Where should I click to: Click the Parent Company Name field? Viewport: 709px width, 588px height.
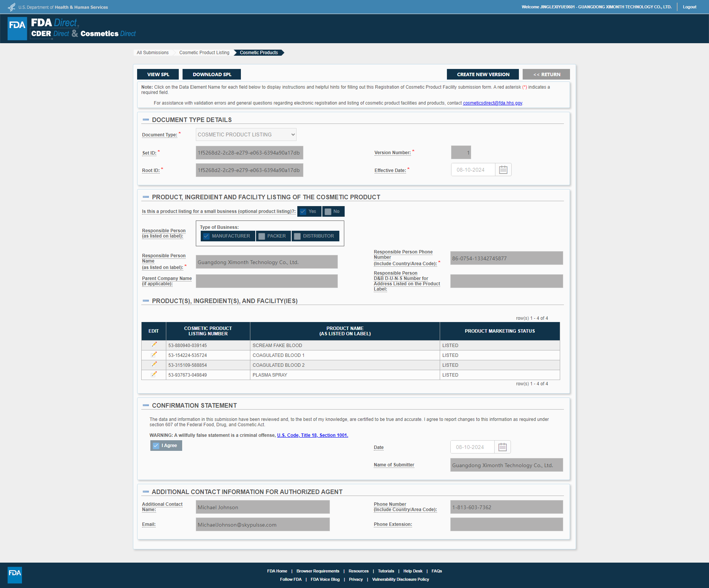coord(267,281)
